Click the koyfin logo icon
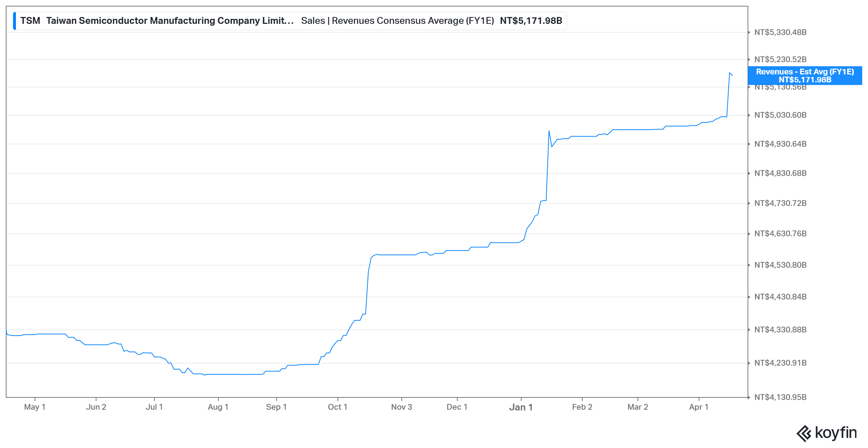 (x=804, y=433)
